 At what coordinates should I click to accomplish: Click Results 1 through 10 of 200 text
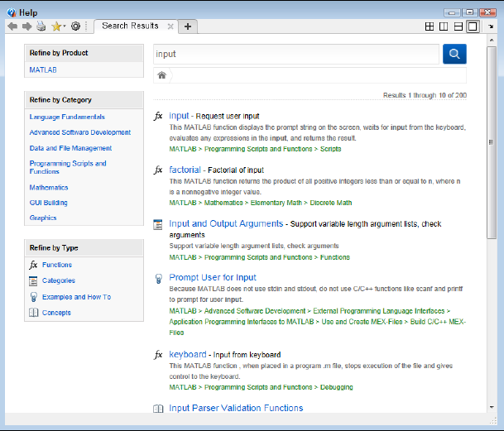425,95
